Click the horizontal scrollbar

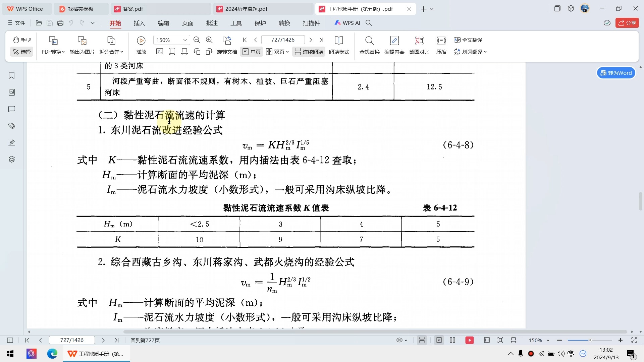tap(375, 332)
